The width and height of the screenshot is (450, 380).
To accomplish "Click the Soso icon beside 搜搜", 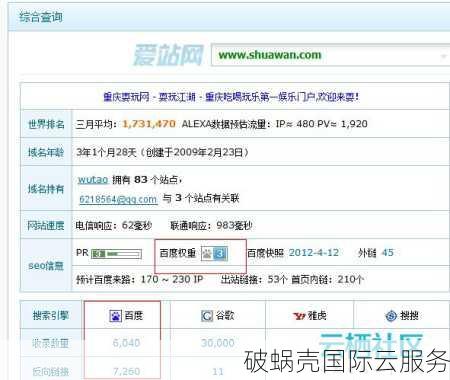I will [391, 315].
